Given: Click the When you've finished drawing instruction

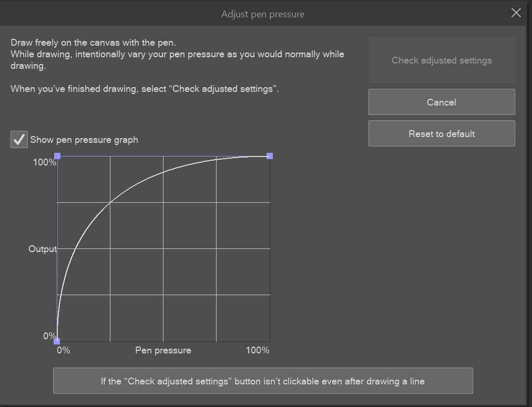Looking at the screenshot, I should (x=145, y=89).
